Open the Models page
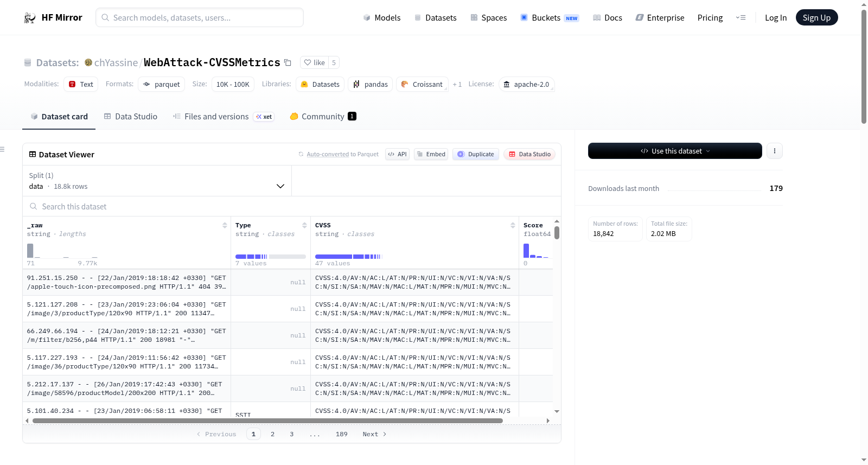Screen dimensions: 868x465 (x=382, y=18)
